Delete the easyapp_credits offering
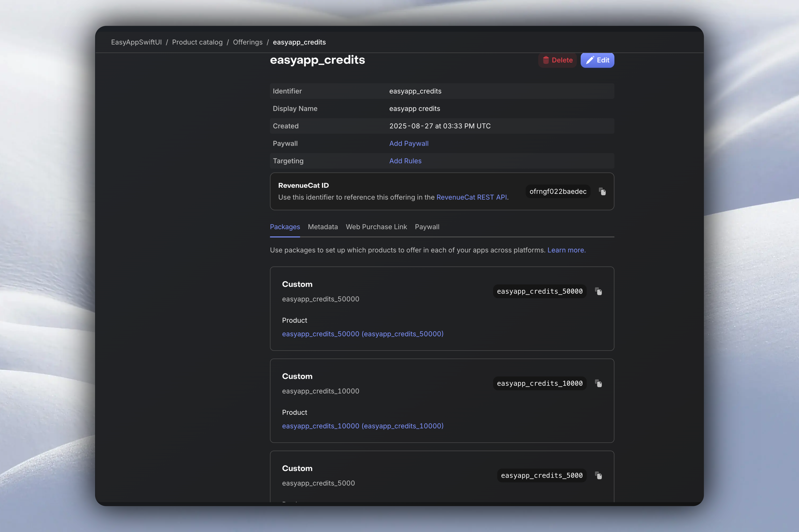 click(x=558, y=60)
